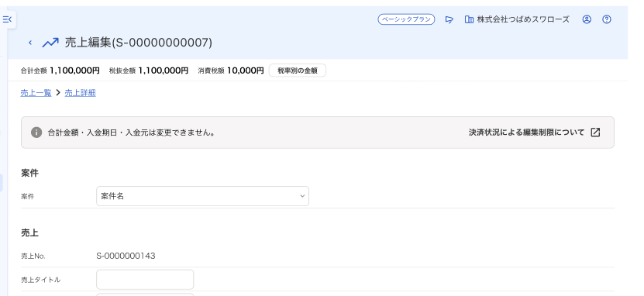Screen dimensions: 644x296
Task: Click the ベーシックプラン badge
Action: click(406, 19)
